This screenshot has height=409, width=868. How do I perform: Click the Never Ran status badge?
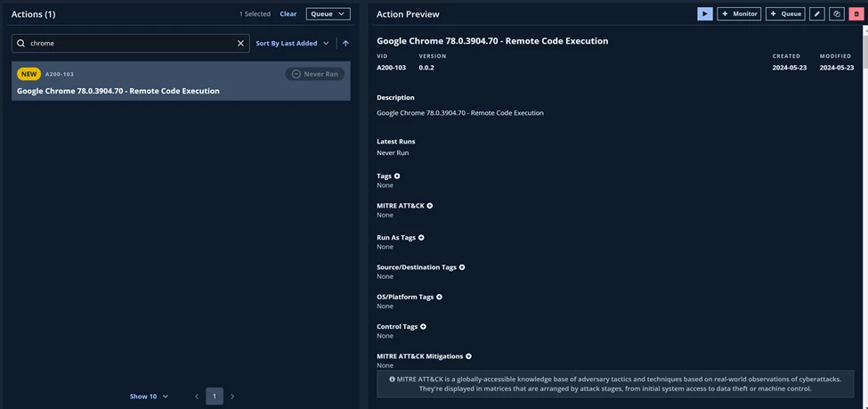pyautogui.click(x=314, y=74)
